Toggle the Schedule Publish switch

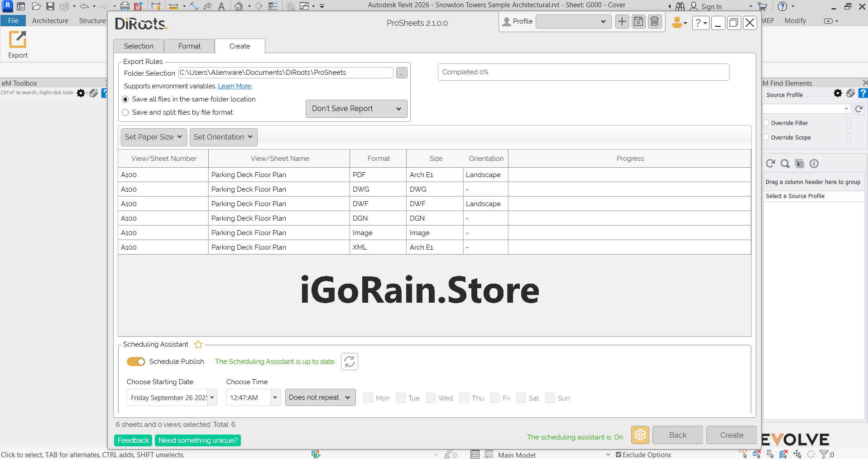tap(136, 362)
